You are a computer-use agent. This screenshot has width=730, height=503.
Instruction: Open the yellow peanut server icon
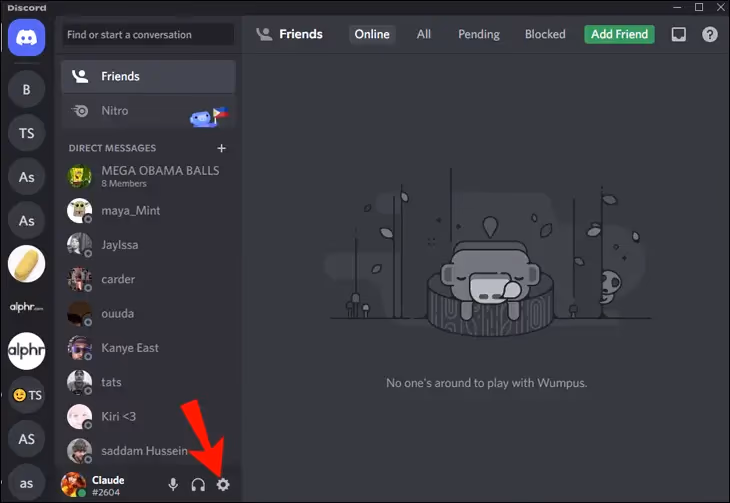click(27, 264)
